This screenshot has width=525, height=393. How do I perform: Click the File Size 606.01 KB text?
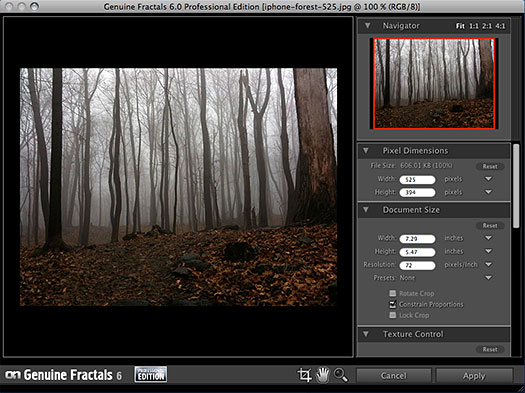coord(411,166)
